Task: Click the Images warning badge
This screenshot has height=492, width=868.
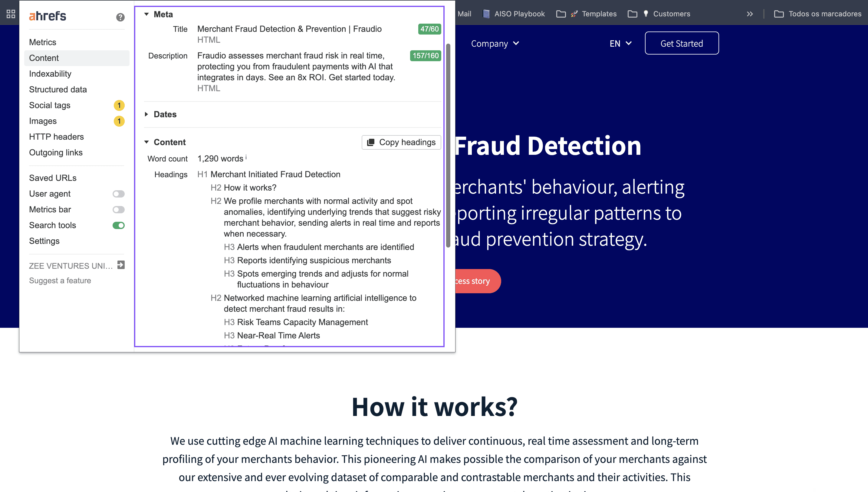Action: point(119,121)
